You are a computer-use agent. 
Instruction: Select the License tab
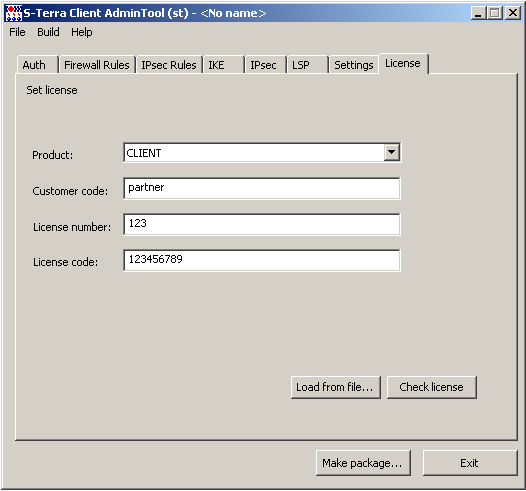click(x=403, y=63)
